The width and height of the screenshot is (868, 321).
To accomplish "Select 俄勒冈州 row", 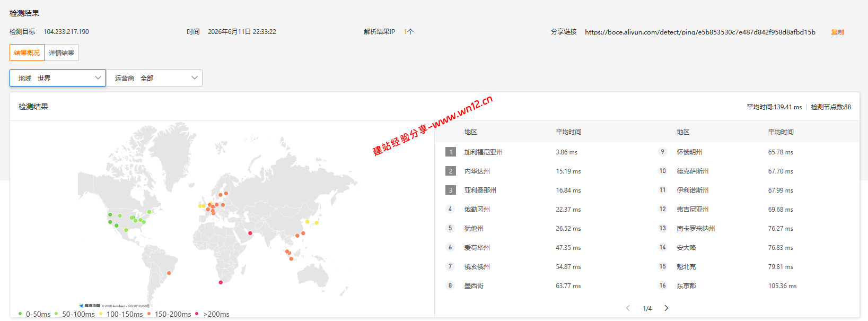I will tap(541, 209).
